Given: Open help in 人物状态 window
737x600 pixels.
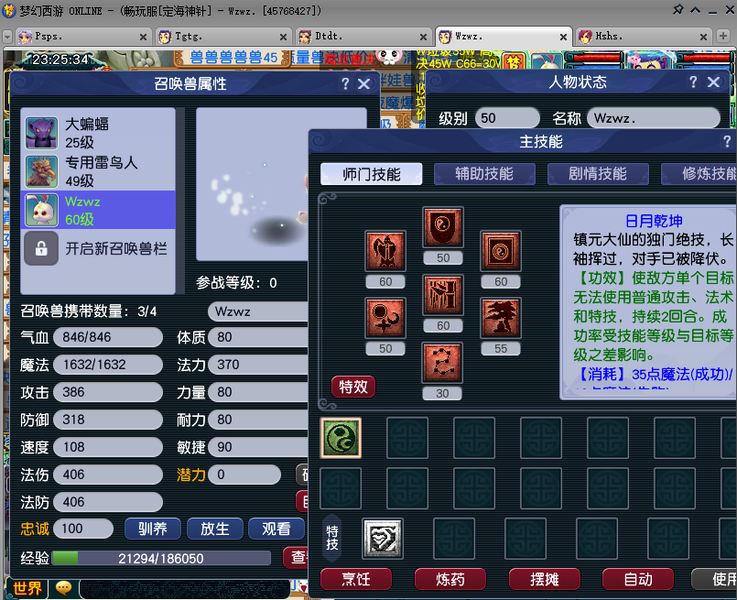Looking at the screenshot, I should 693,82.
